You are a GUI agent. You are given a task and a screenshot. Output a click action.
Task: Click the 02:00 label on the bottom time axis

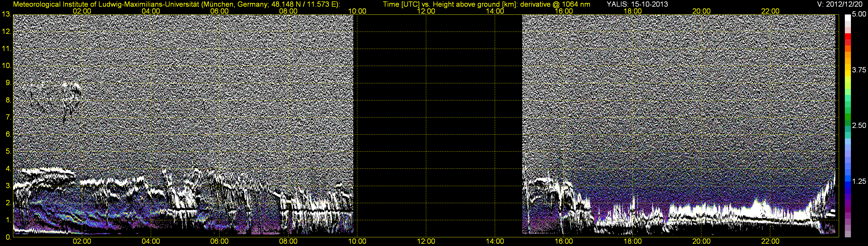[x=82, y=241]
